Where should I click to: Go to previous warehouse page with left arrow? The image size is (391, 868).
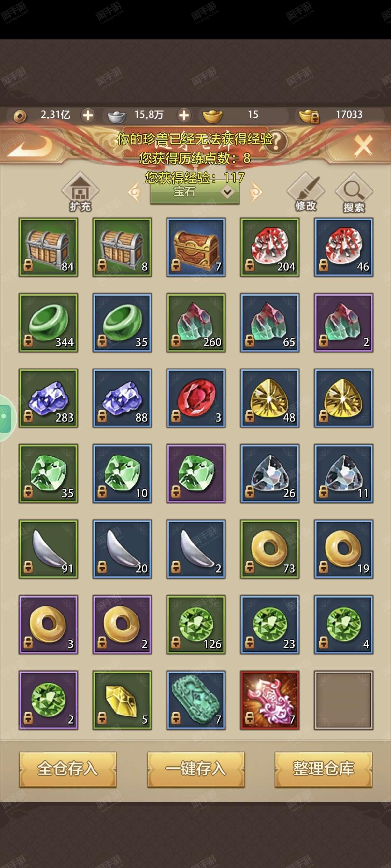pyautogui.click(x=135, y=193)
